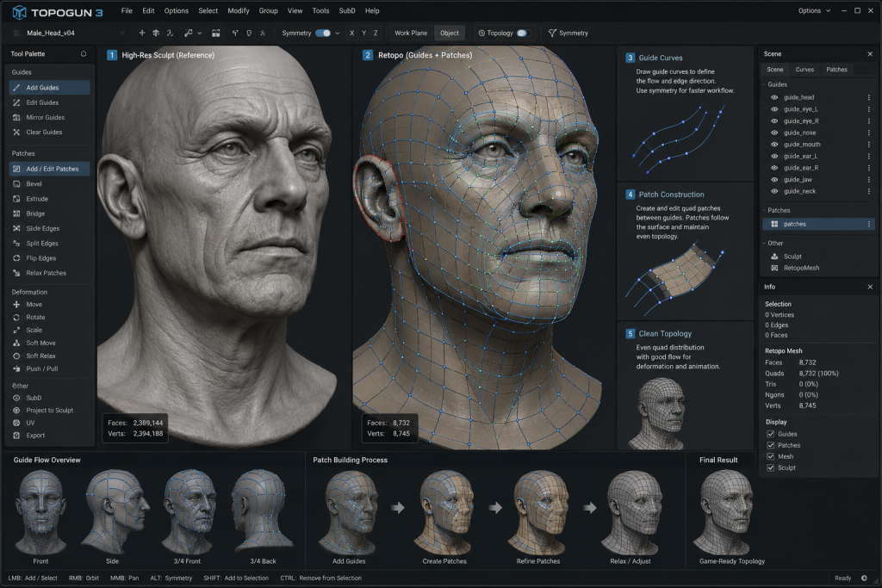Click the Symmetry filter button in toolbar
Viewport: 882px width, 588px height.
[568, 34]
